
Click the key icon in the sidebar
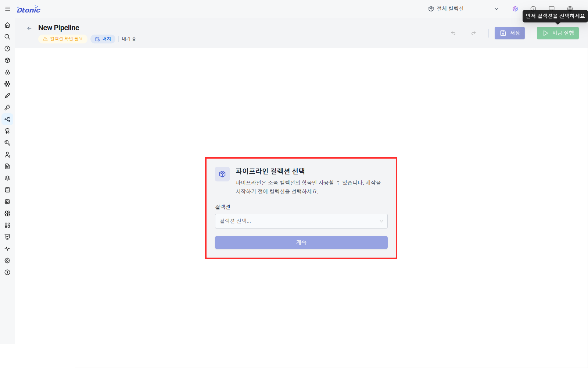7,107
